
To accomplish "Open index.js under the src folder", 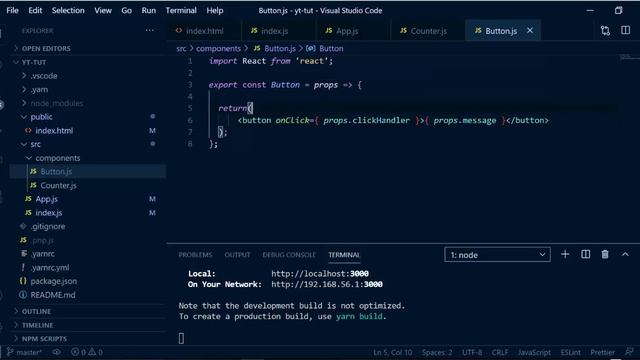I will click(x=88, y=213).
